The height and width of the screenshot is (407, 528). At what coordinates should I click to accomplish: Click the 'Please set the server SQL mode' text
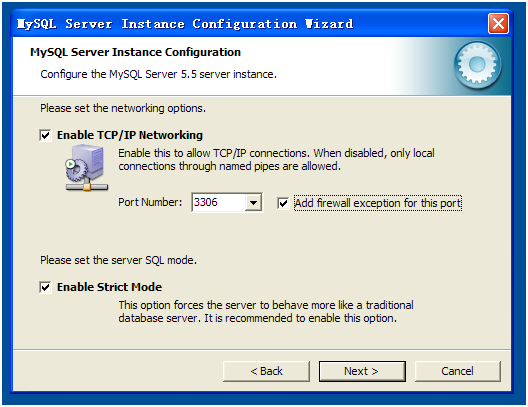[x=118, y=260]
